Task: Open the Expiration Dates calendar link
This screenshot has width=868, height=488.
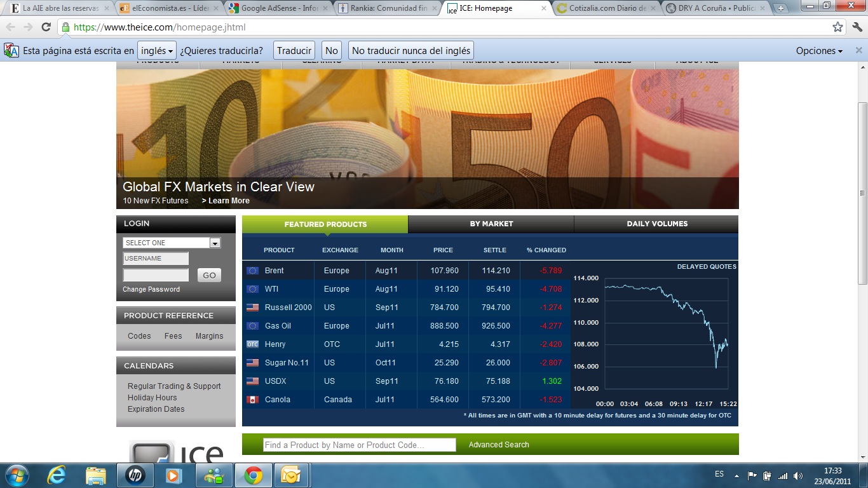Action: click(x=156, y=409)
